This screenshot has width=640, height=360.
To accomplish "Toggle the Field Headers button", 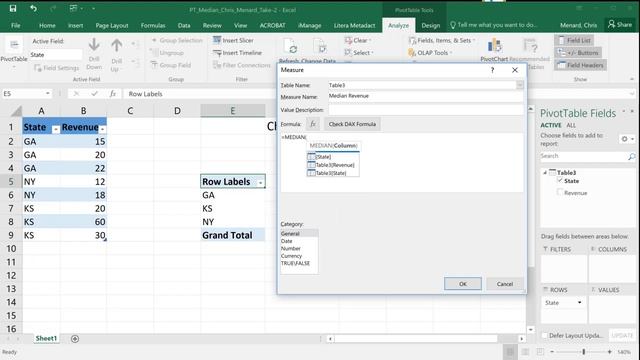I will pyautogui.click(x=580, y=65).
